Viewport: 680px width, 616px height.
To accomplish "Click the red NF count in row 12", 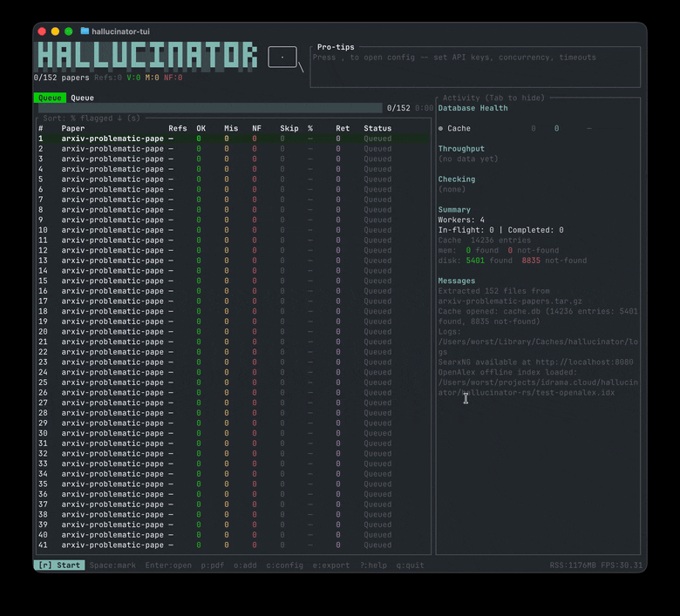I will click(255, 251).
